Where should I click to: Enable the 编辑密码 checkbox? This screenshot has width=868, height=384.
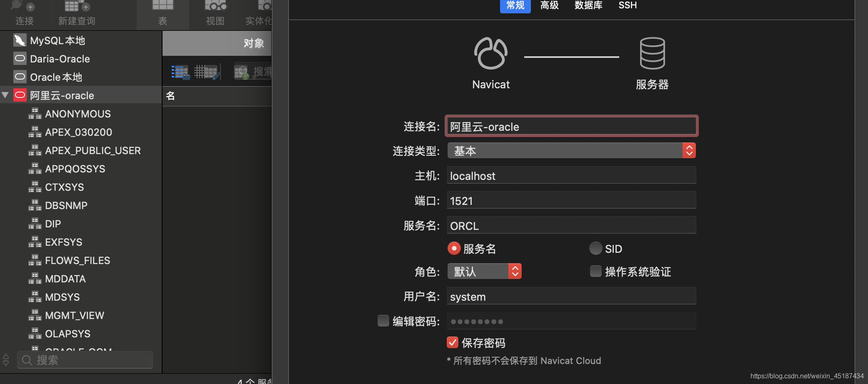point(383,321)
